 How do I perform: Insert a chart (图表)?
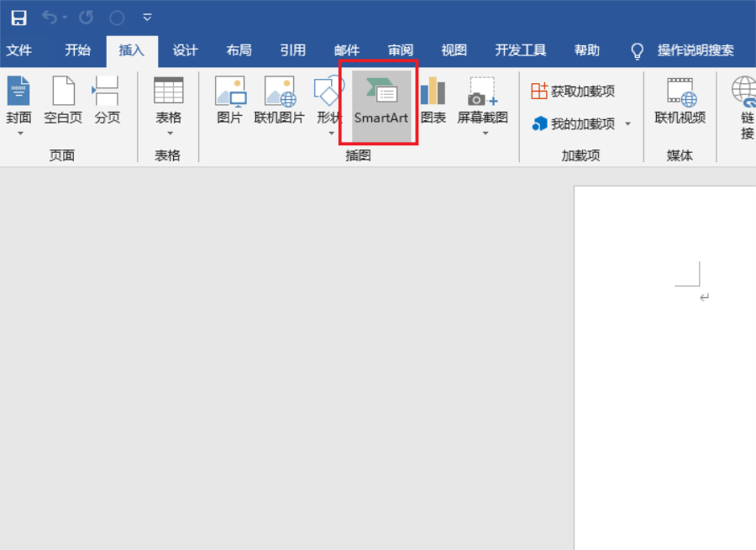[x=433, y=102]
